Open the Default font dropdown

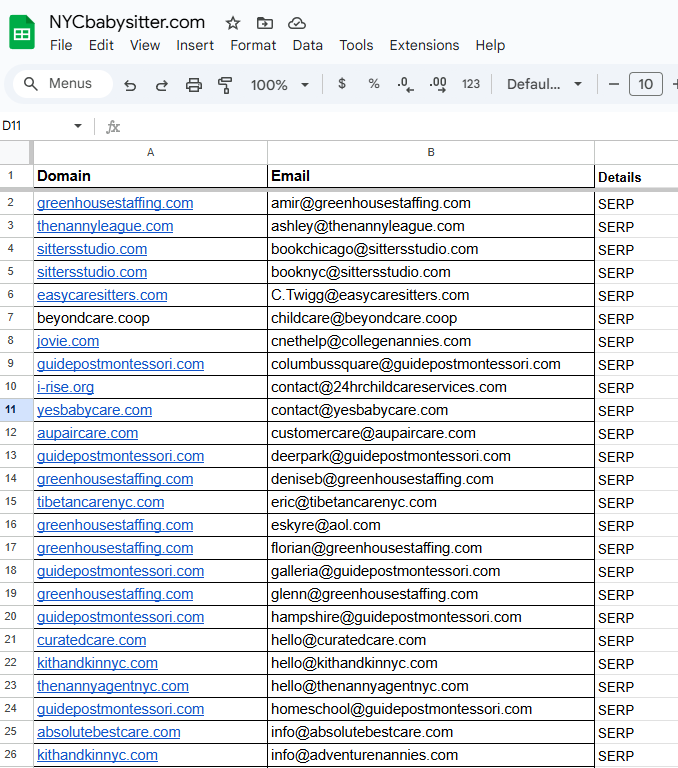(x=544, y=84)
